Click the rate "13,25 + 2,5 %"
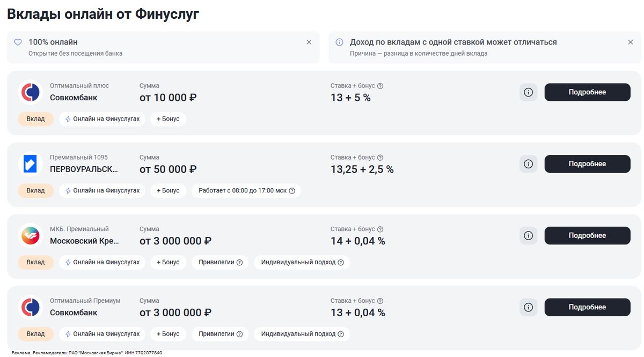 click(362, 169)
